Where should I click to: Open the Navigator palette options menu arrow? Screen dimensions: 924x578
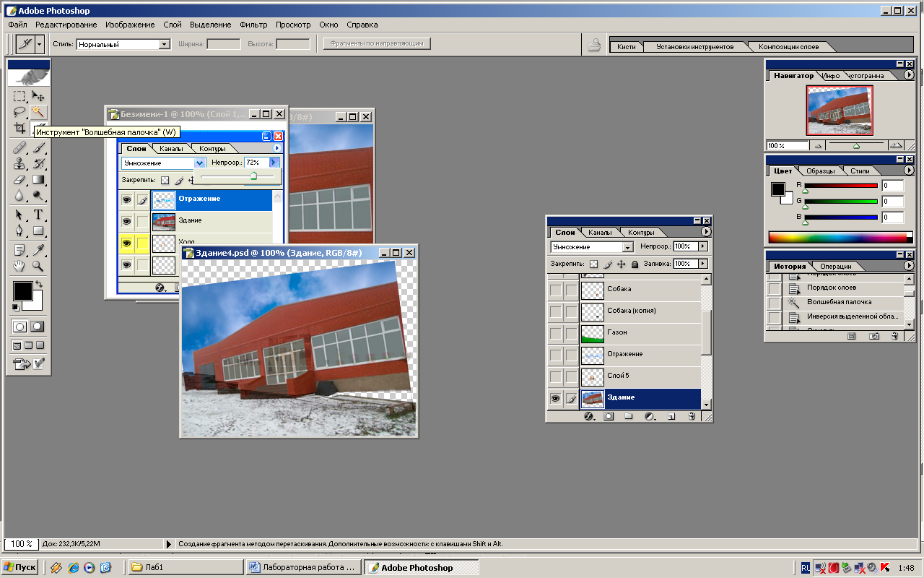pyautogui.click(x=909, y=75)
